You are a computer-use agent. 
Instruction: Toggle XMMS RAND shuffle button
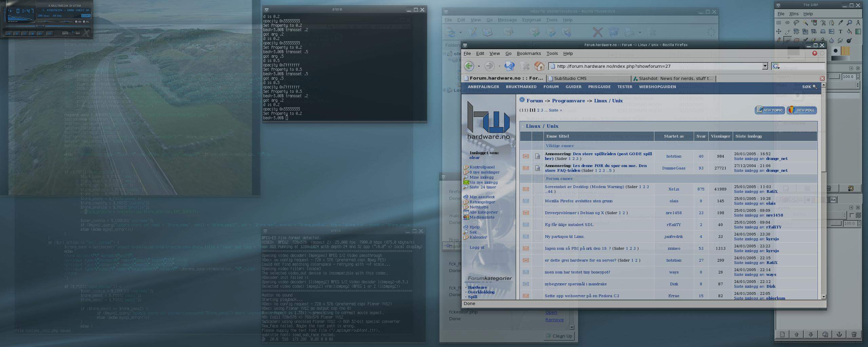click(x=66, y=33)
